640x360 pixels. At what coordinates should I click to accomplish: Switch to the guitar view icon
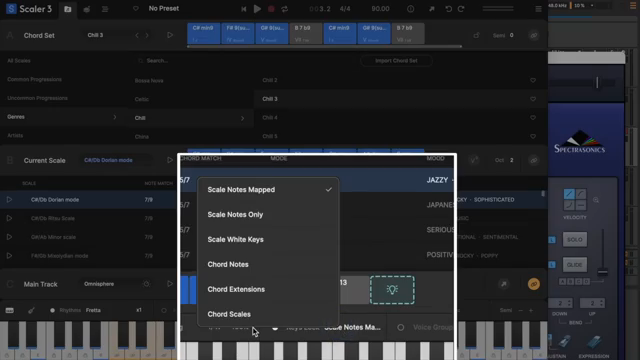tap(31, 311)
